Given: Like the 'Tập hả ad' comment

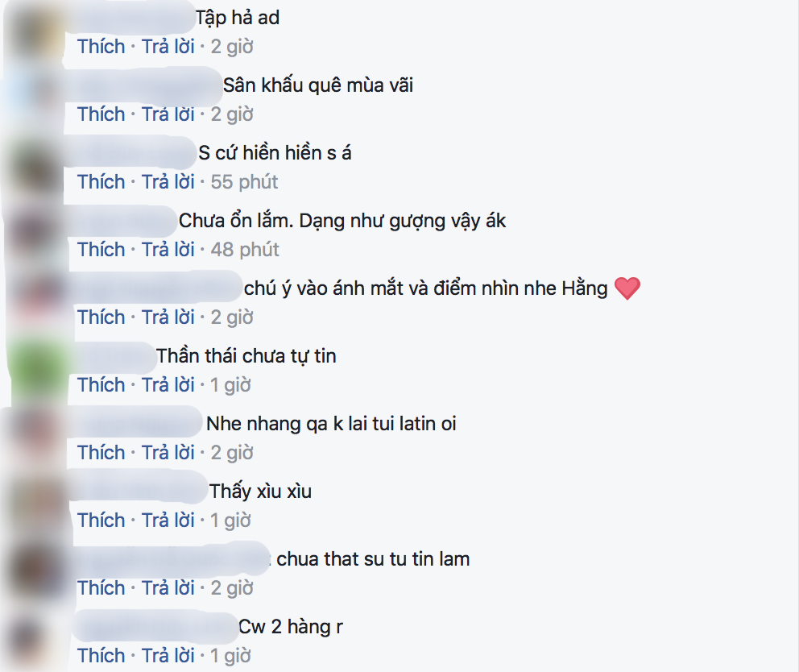Looking at the screenshot, I should [101, 47].
